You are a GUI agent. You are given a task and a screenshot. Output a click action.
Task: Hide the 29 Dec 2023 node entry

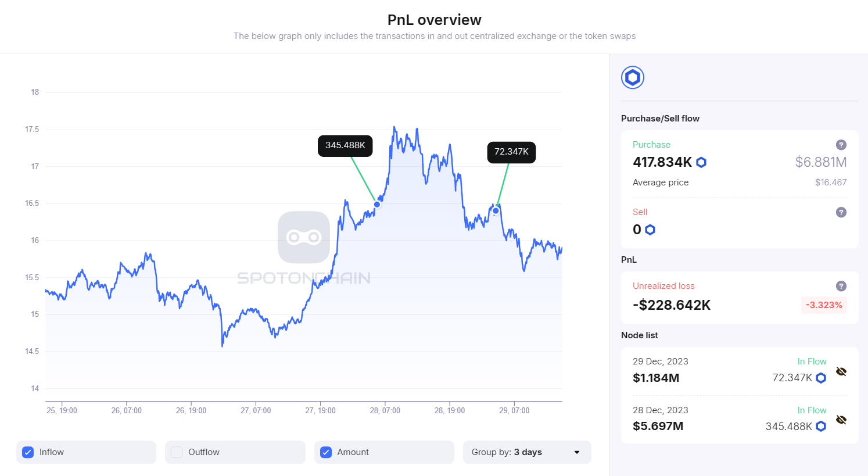[x=841, y=371]
